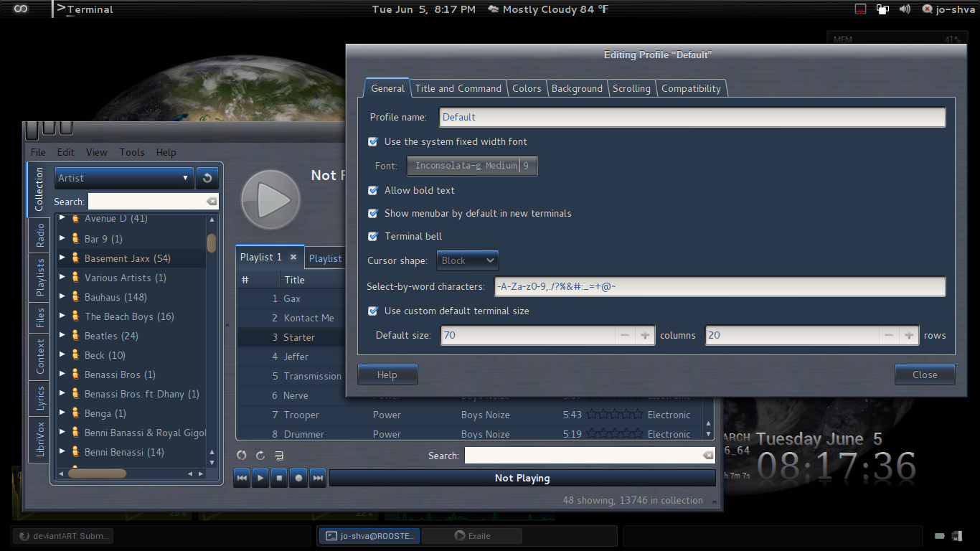The width and height of the screenshot is (980, 551).
Task: Decrease default rows with the minus button
Action: (x=889, y=335)
